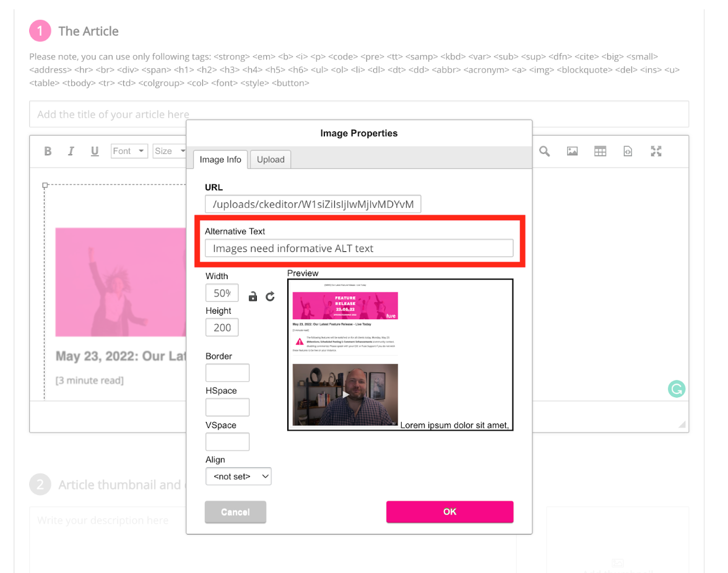728x573 pixels.
Task: Cancel the Image Properties dialog
Action: [235, 512]
